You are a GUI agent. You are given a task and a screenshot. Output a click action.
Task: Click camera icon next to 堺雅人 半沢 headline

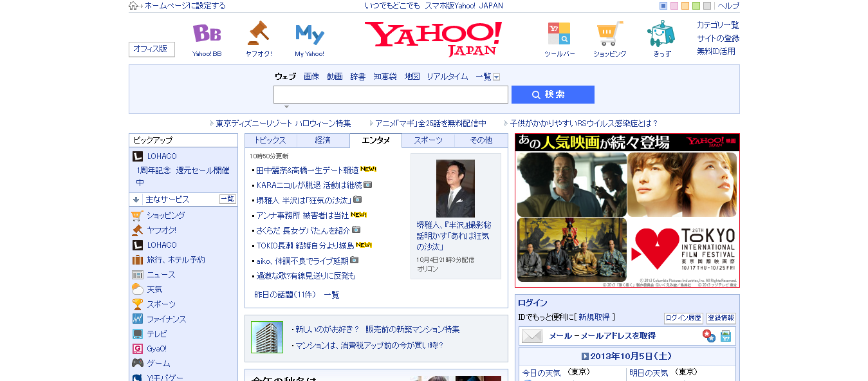357,200
